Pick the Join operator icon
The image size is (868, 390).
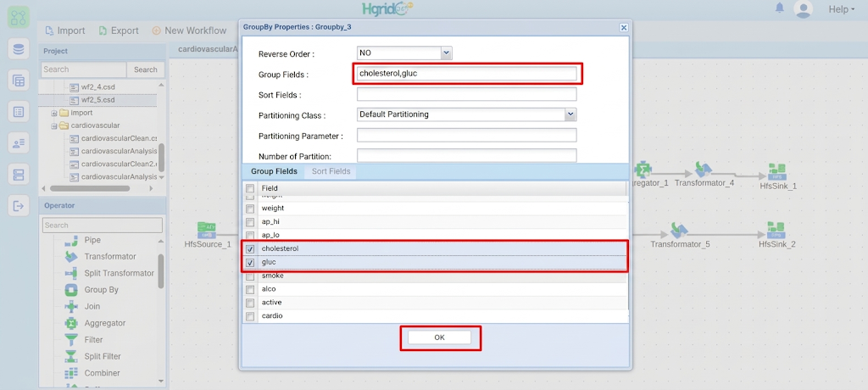[71, 306]
